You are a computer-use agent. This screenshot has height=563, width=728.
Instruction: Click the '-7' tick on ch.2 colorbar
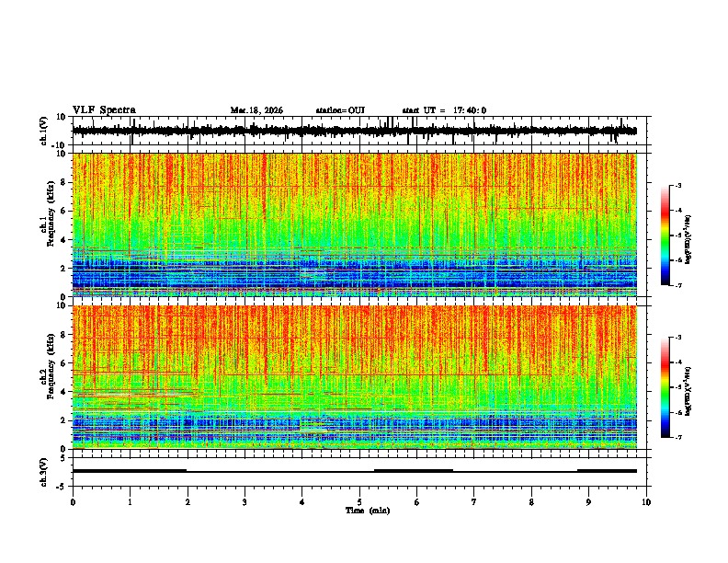click(677, 437)
